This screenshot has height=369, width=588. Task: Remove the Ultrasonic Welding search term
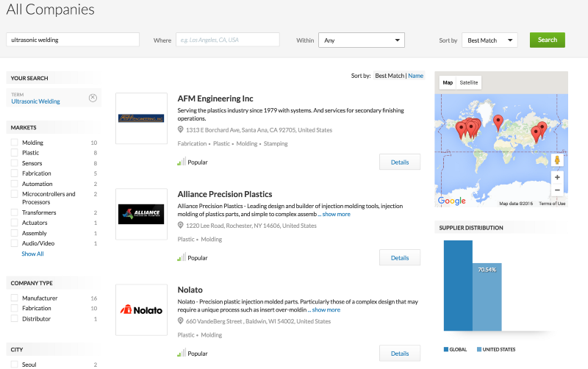click(x=93, y=98)
